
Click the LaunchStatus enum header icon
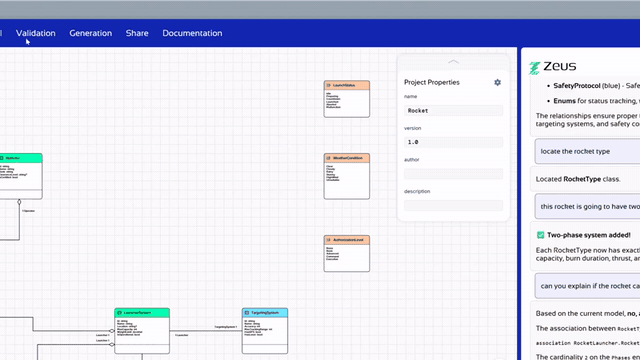[x=328, y=85]
